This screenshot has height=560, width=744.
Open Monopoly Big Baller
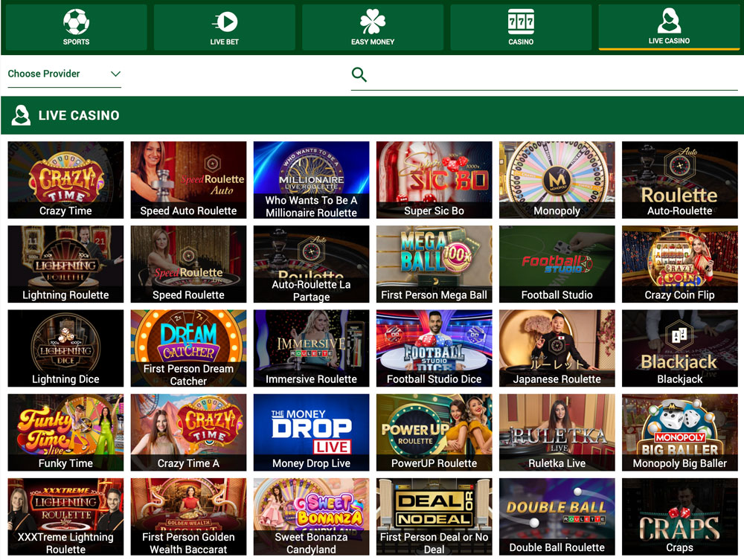click(x=680, y=432)
